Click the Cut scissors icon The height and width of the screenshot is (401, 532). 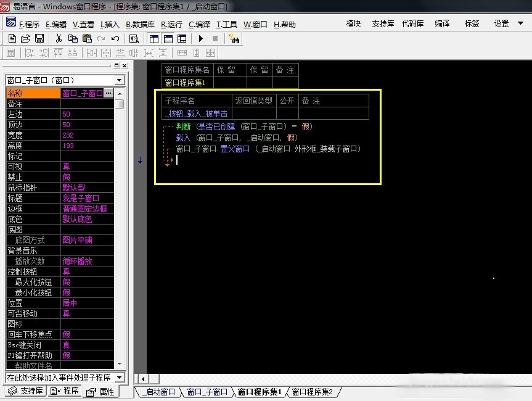coord(59,39)
